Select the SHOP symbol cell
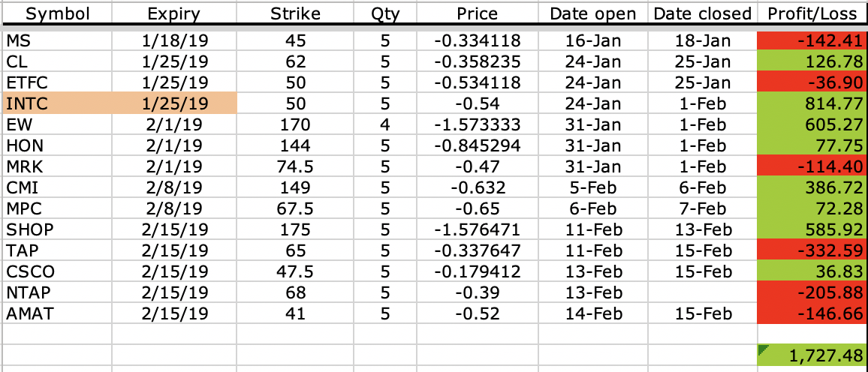Viewport: 868px width, 372px height. [x=57, y=229]
